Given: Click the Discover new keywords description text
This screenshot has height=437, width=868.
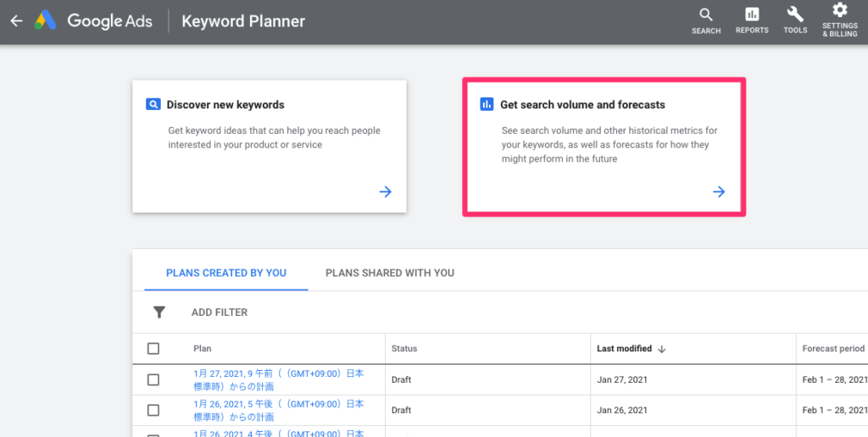Looking at the screenshot, I should point(274,138).
